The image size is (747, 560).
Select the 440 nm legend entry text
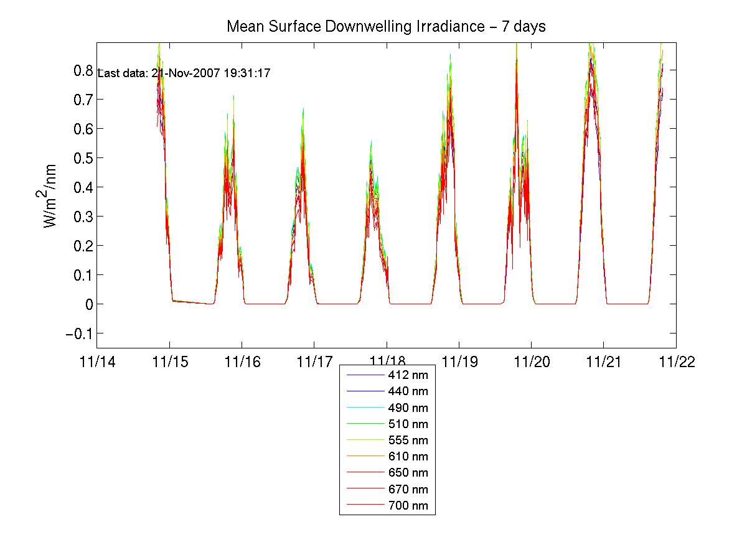[408, 391]
